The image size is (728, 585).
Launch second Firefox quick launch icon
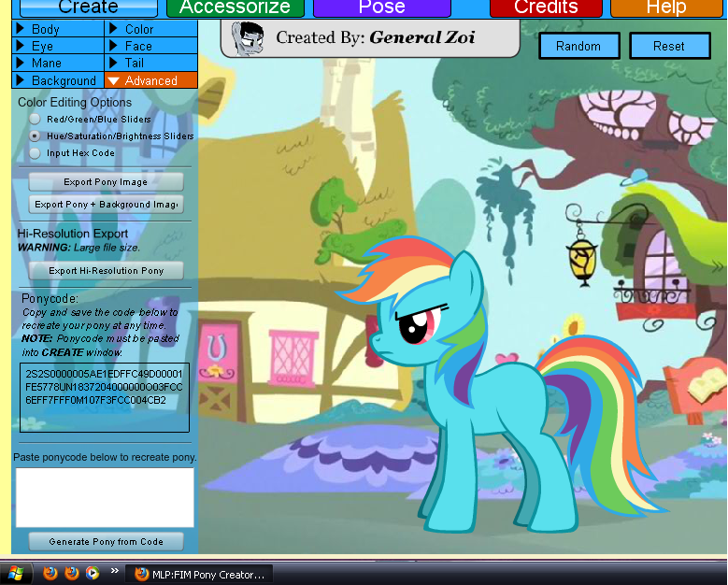point(72,574)
